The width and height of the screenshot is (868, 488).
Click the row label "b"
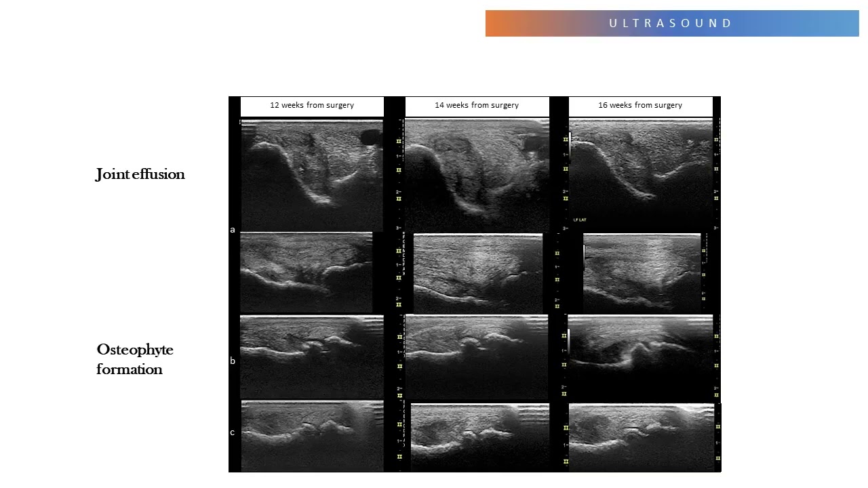[x=233, y=361]
